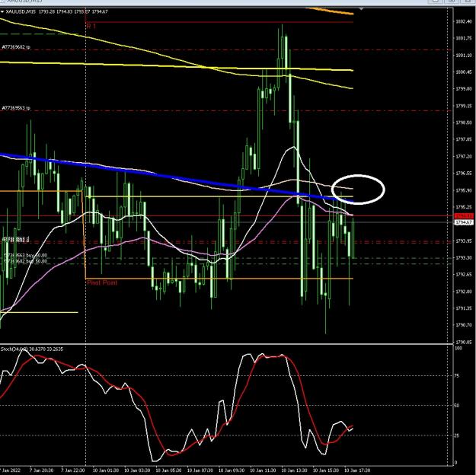Image resolution: width=476 pixels, height=475 pixels.
Task: Click 1801.10 on the price scale
Action: (463, 56)
